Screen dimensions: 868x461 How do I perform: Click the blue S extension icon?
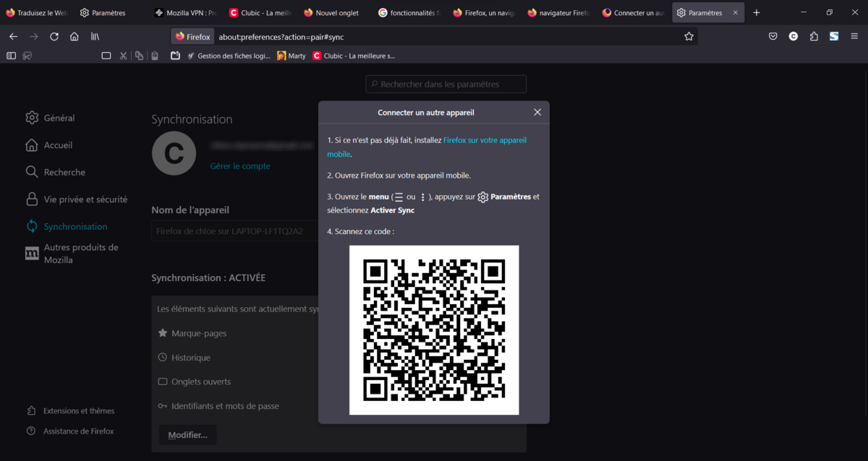[x=834, y=37]
